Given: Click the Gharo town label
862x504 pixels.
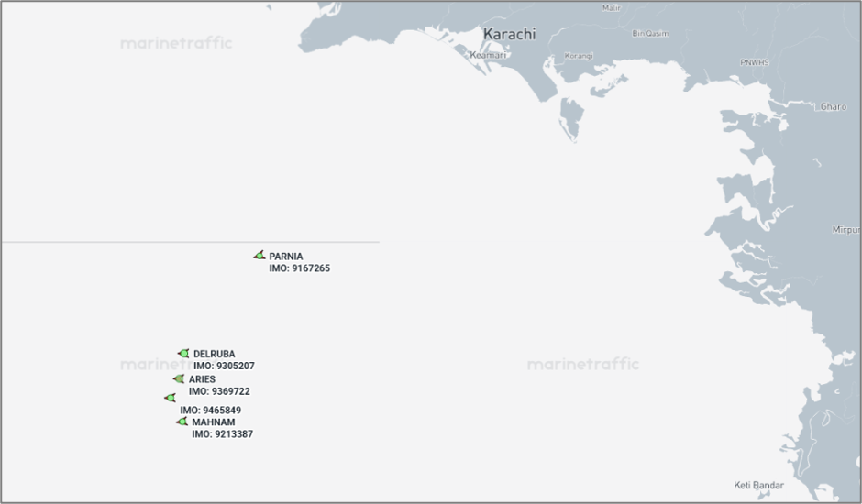Looking at the screenshot, I should click(834, 106).
